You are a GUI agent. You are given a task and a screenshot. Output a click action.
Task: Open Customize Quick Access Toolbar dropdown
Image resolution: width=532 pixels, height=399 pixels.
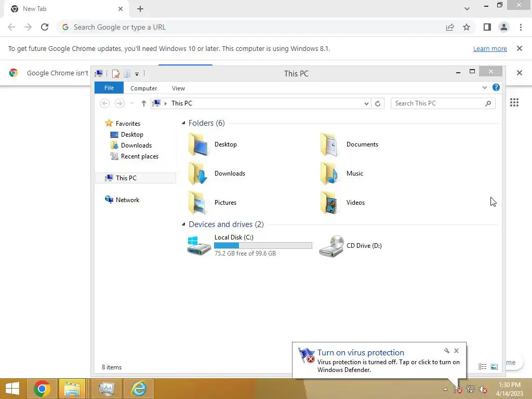pos(137,74)
